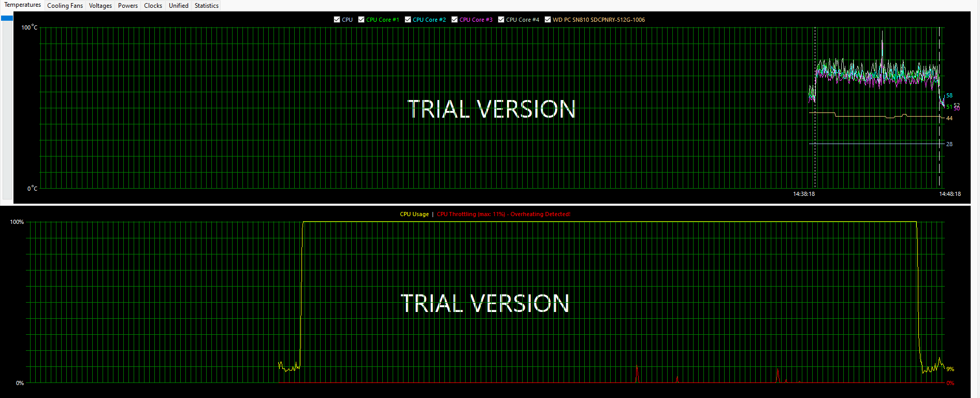Click the dashed end marker line in temperature graph
The image size is (980, 398).
tap(939, 107)
